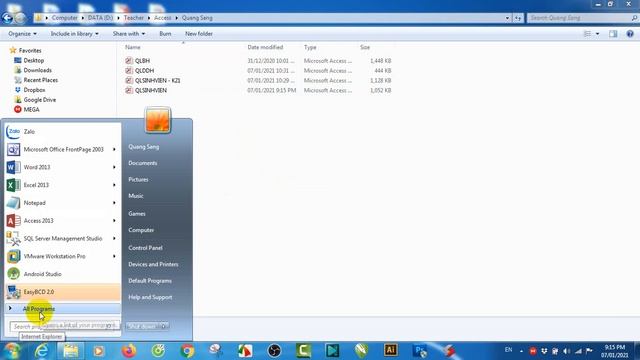Expand Access 2013 jump list arrow
Image resolution: width=640 pixels, height=360 pixels.
pos(114,221)
